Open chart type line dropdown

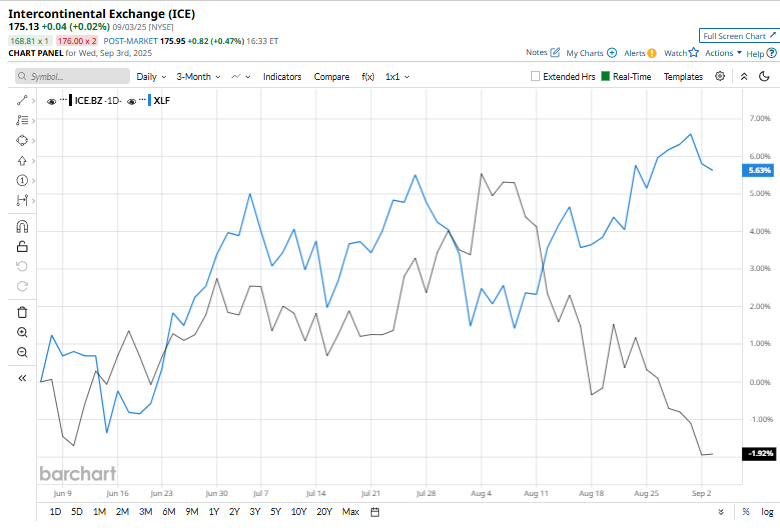[241, 77]
